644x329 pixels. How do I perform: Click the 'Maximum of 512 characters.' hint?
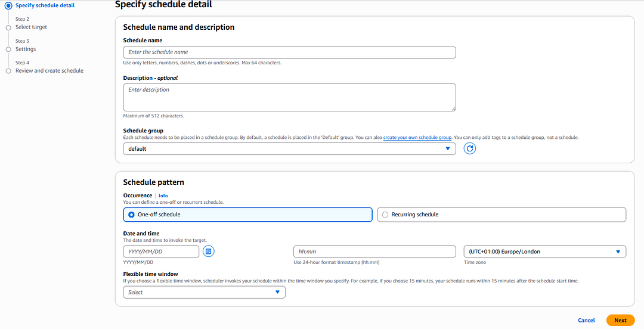click(x=154, y=116)
